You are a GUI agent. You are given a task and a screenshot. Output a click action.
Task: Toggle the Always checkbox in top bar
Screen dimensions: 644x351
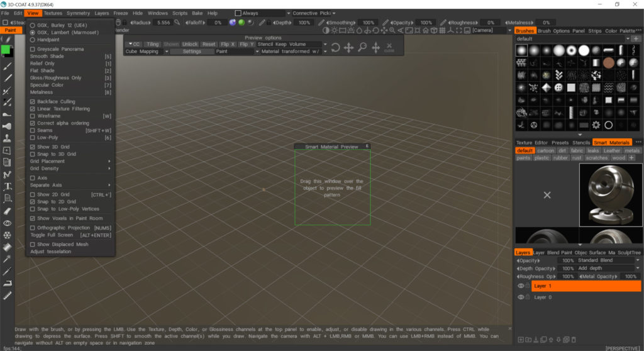tap(238, 13)
